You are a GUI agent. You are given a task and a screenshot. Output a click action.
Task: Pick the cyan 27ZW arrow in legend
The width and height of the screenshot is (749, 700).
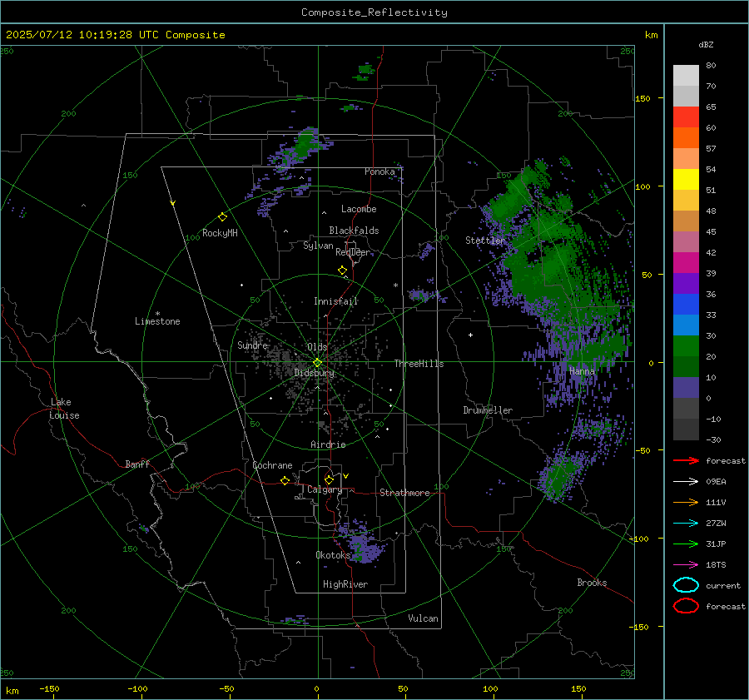686,524
